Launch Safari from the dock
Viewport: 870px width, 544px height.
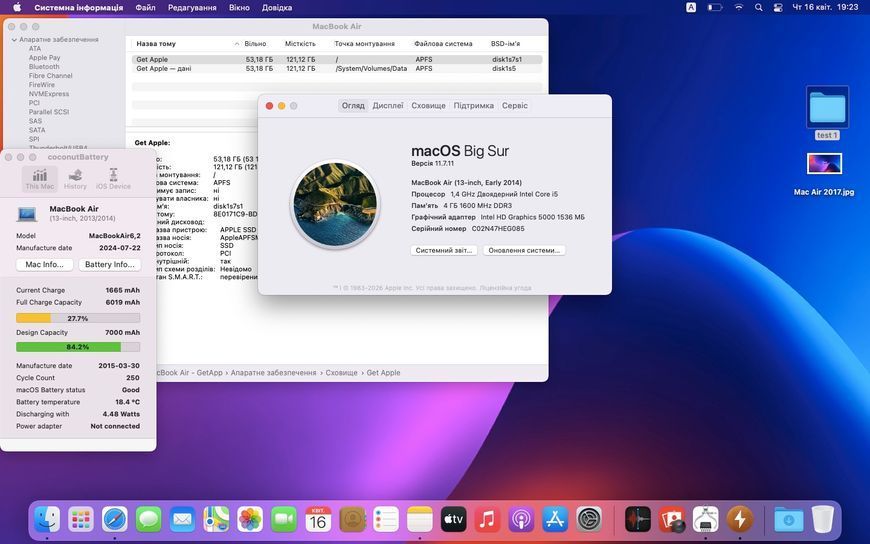pyautogui.click(x=115, y=520)
